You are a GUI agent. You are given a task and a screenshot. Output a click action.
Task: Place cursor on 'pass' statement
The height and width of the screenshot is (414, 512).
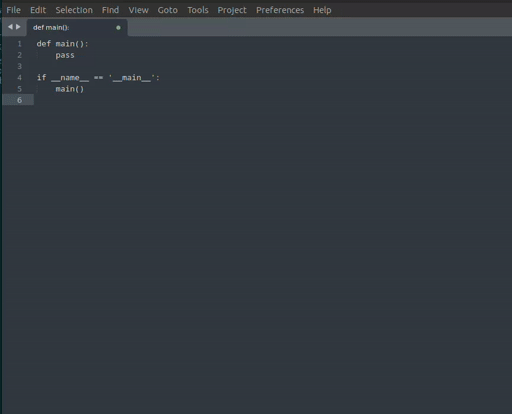click(65, 55)
